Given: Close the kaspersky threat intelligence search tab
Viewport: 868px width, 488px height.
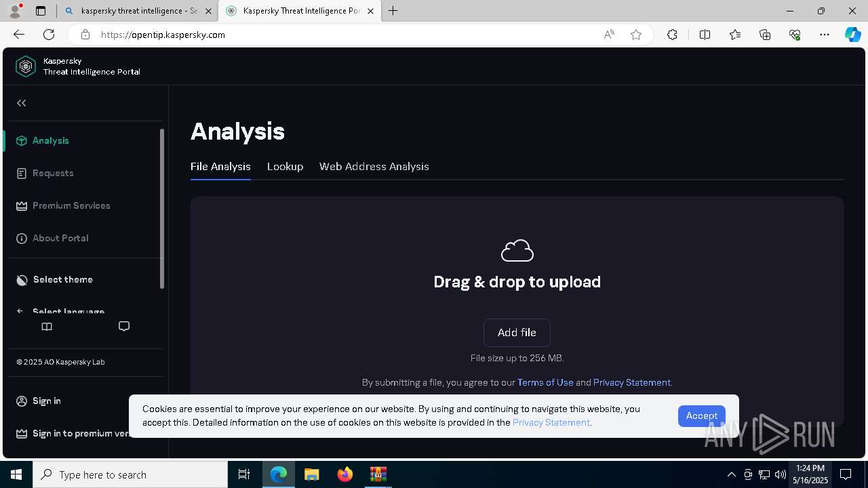Looking at the screenshot, I should (208, 11).
